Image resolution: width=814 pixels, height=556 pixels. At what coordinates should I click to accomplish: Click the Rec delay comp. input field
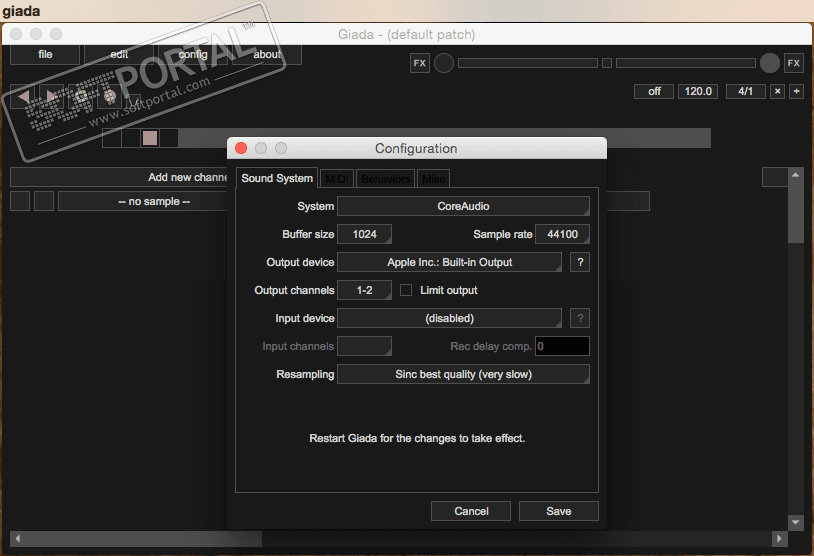coord(562,346)
